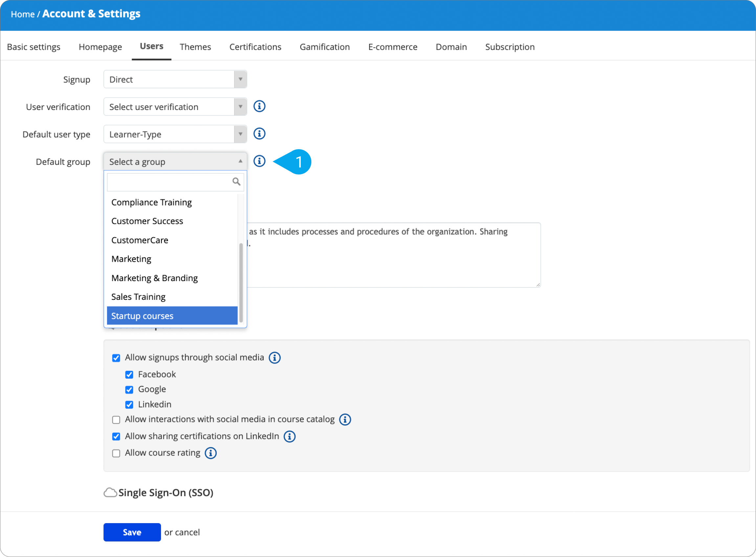This screenshot has height=557, width=756.
Task: Uncheck the Facebook checkbox
Action: 129,375
